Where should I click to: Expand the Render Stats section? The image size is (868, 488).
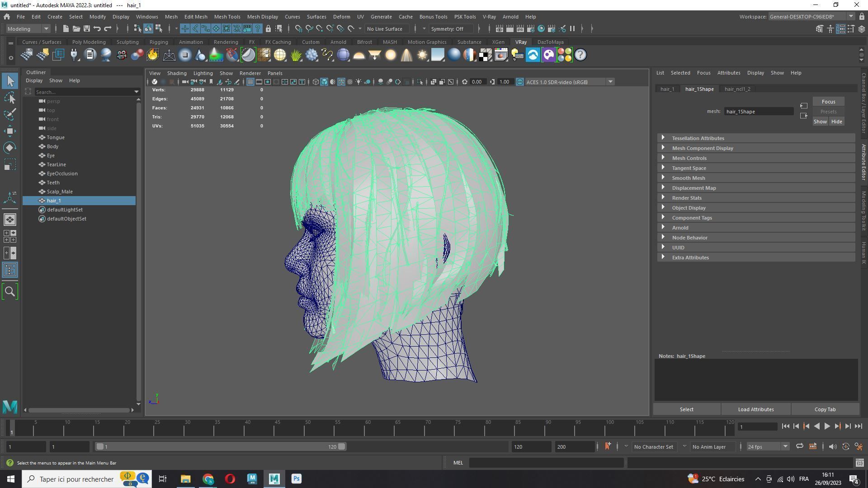tap(756, 198)
